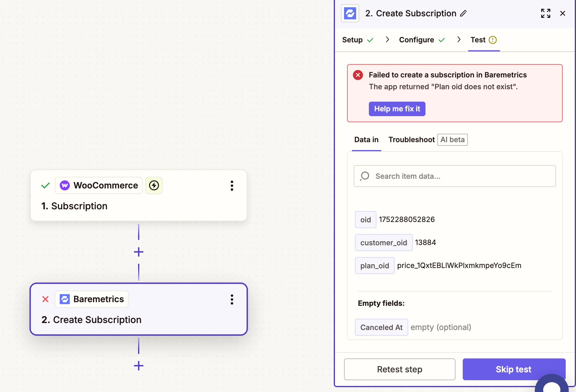The width and height of the screenshot is (576, 392).
Task: Click the Baremetrics app icon in panel header
Action: coord(350,13)
